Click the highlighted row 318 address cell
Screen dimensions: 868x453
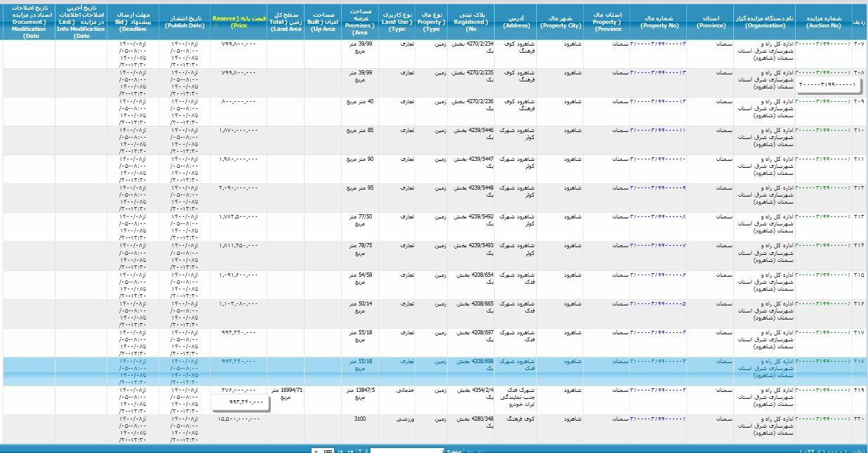tap(516, 365)
